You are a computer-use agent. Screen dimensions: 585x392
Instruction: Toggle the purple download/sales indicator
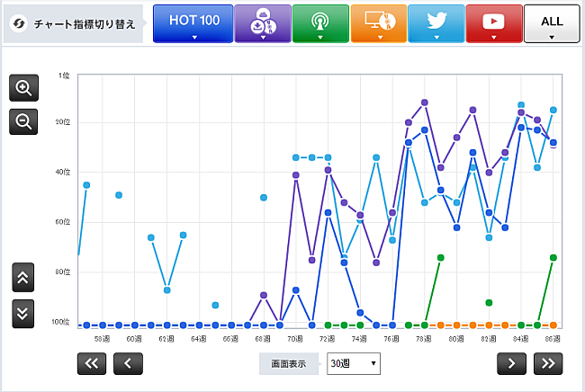(x=260, y=23)
